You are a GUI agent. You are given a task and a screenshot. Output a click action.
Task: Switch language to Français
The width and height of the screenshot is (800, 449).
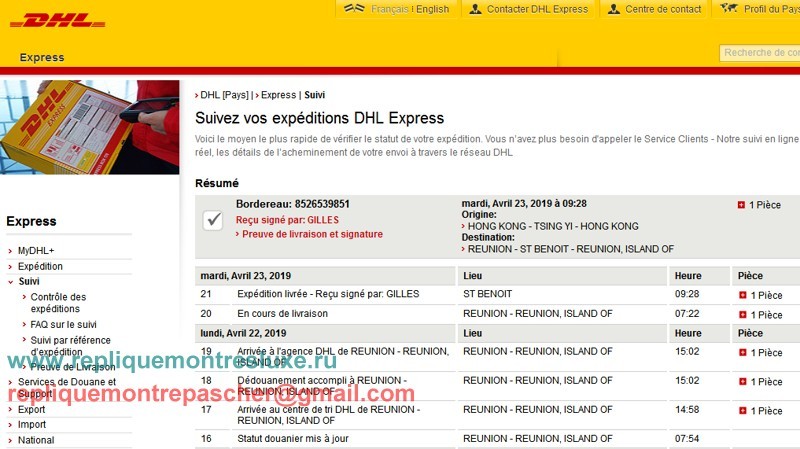click(389, 9)
